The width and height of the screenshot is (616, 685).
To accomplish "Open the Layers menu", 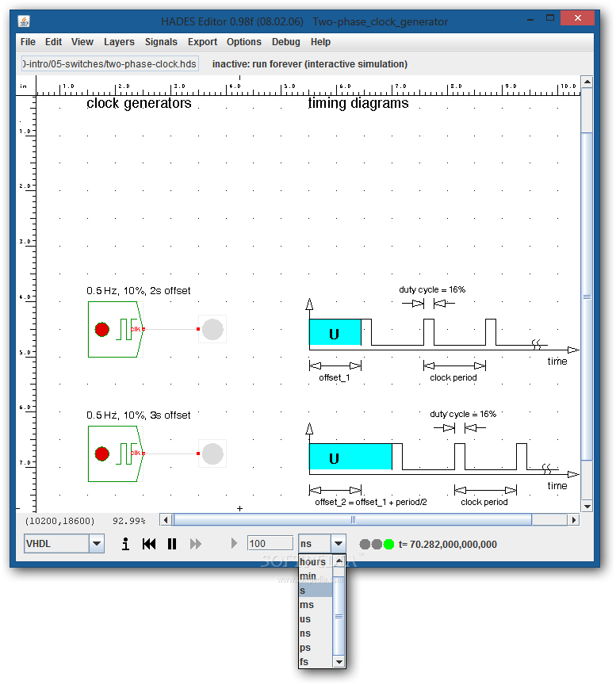I will pos(119,42).
